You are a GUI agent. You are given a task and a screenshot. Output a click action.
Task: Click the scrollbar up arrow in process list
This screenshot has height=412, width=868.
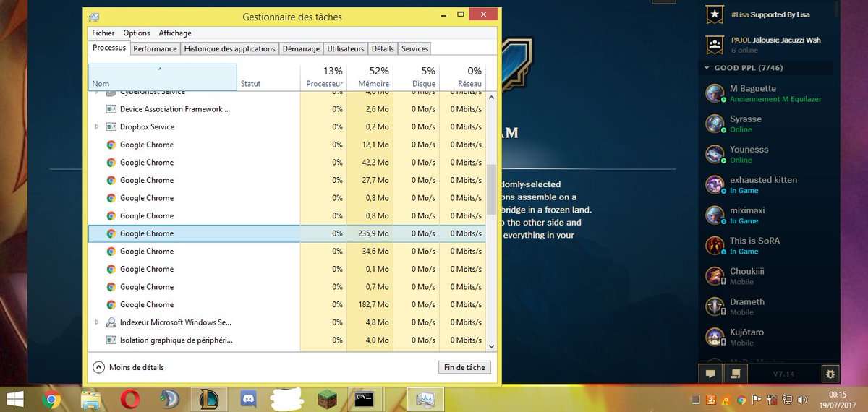(492, 97)
